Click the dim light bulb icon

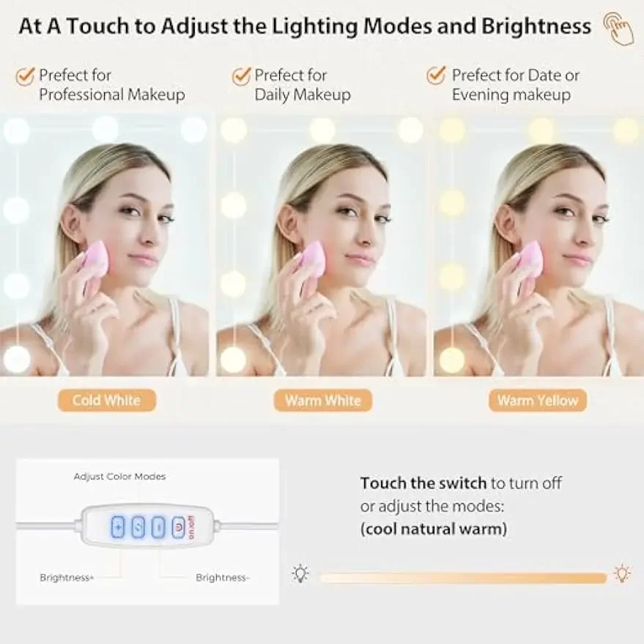[x=300, y=574]
